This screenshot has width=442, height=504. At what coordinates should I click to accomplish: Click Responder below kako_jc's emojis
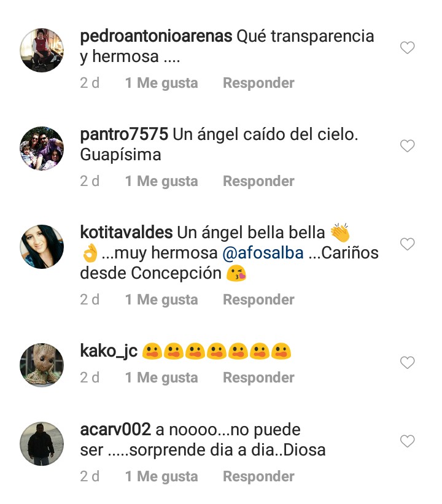point(258,378)
